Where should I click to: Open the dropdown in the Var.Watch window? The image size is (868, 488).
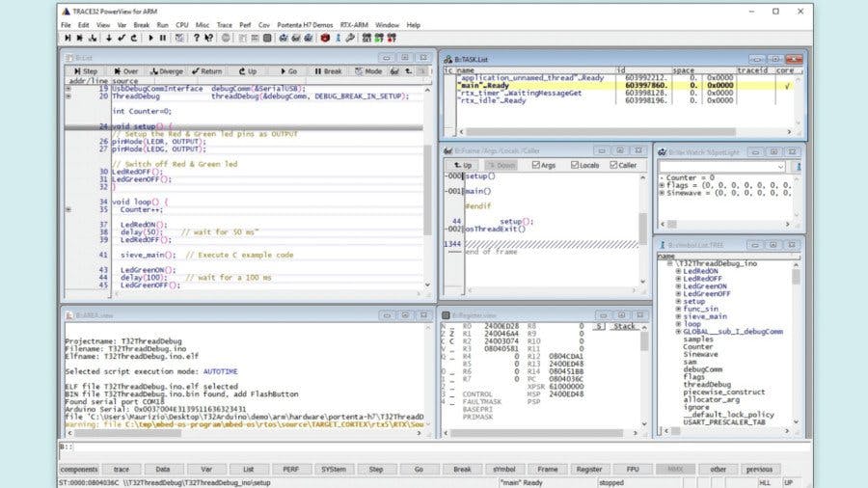pyautogui.click(x=780, y=167)
